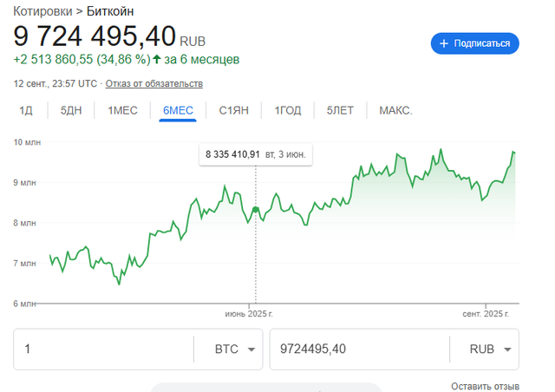This screenshot has width=555, height=392.
Task: Click the plus icon in Подписаться button
Action: (x=443, y=43)
